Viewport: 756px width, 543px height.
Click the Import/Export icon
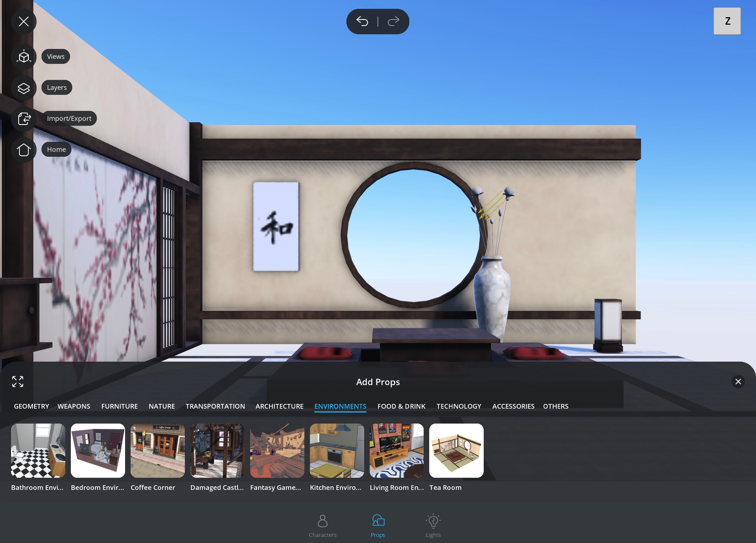[24, 119]
